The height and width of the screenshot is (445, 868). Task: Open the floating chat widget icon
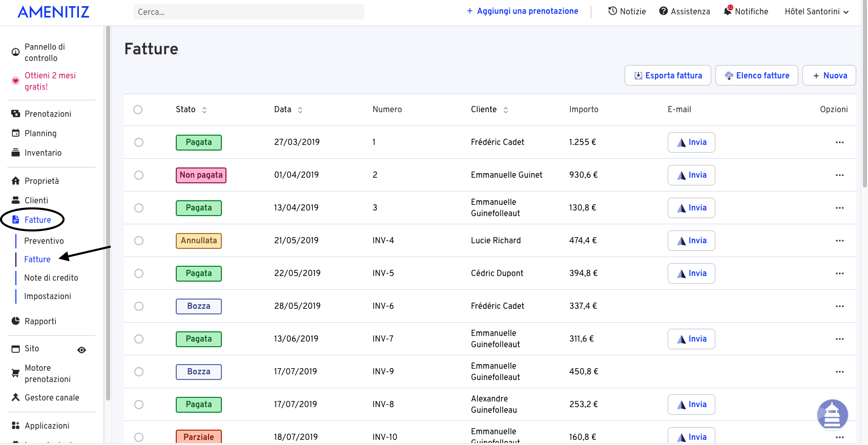[832, 414]
